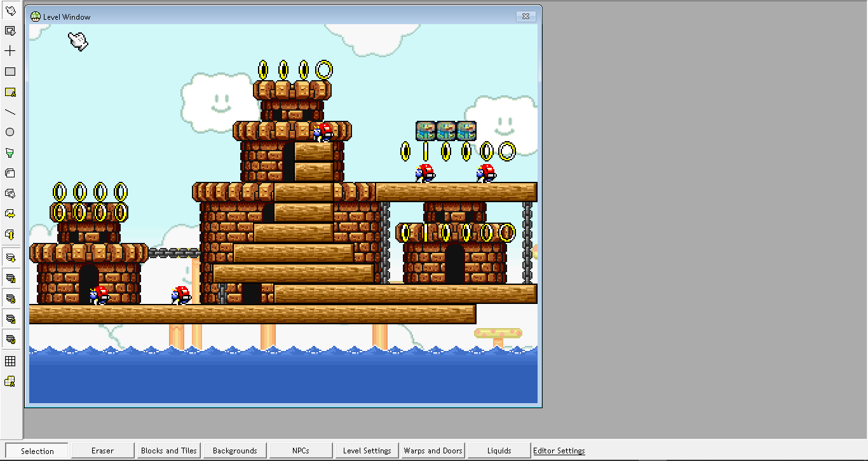The width and height of the screenshot is (868, 461).
Task: Click the Level Window title bar text
Action: click(x=67, y=17)
